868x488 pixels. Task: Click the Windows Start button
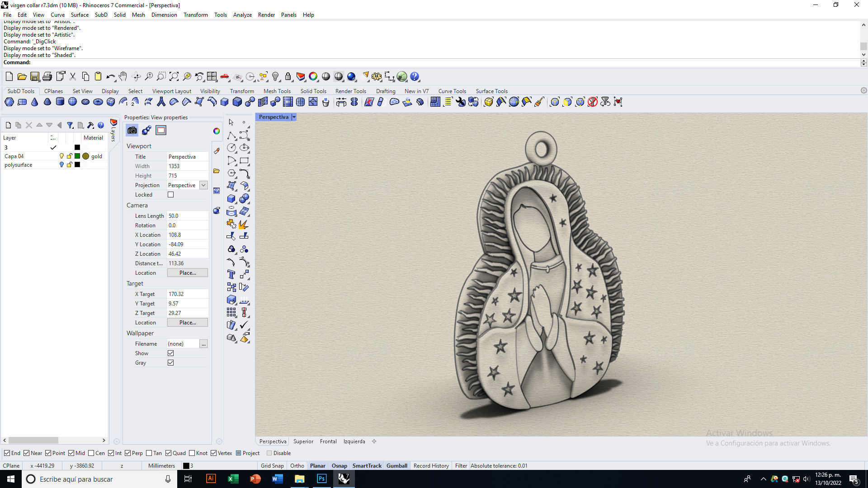[11, 479]
